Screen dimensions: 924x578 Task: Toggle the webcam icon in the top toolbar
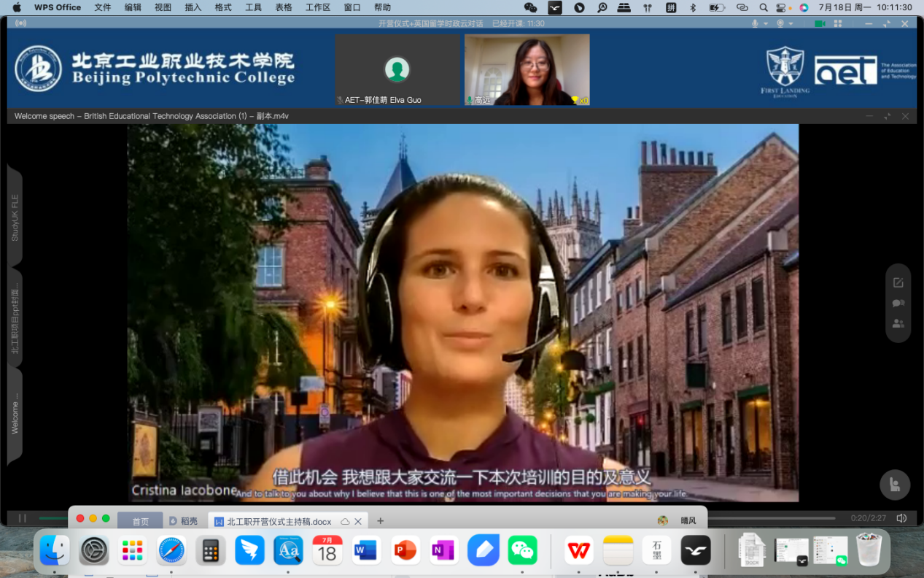pos(780,23)
